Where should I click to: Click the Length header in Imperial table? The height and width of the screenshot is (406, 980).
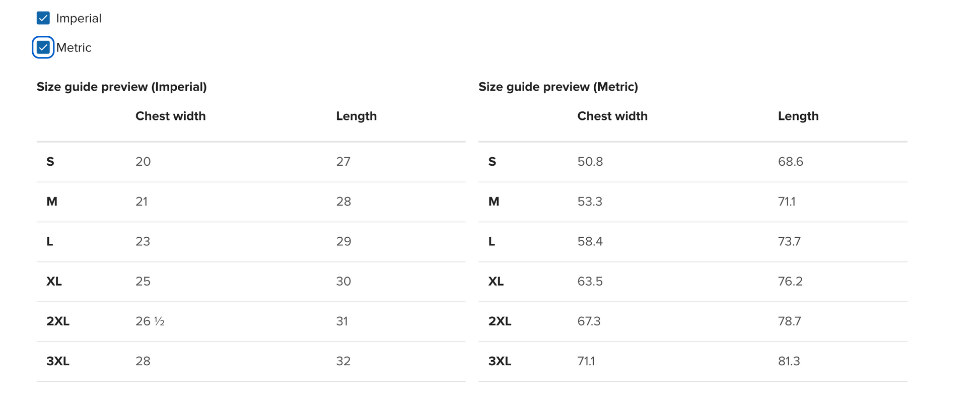(356, 116)
